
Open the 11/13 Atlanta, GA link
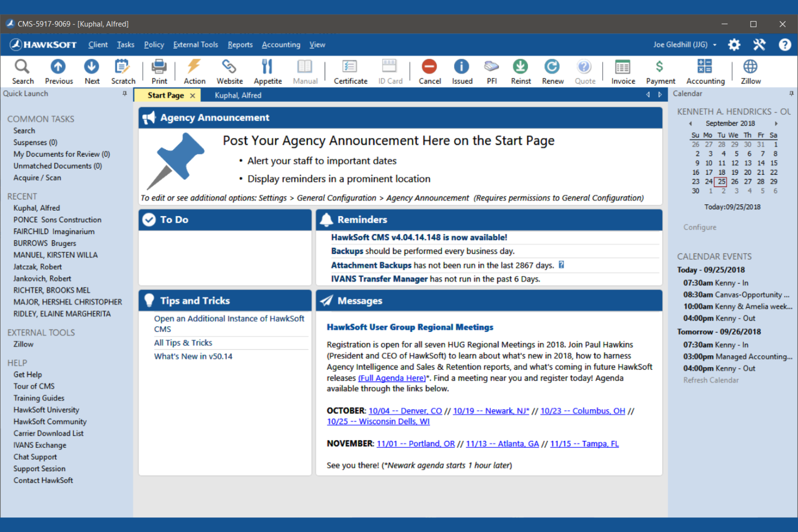pos(502,444)
